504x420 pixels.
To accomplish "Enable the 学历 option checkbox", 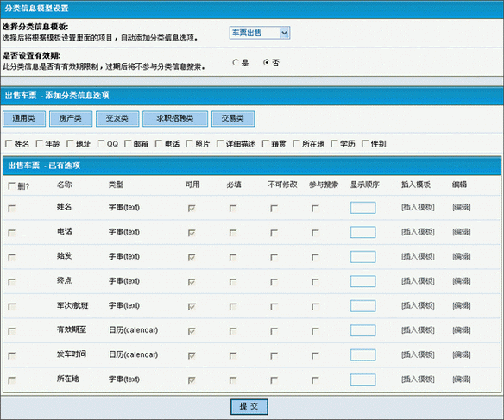I will click(x=334, y=143).
